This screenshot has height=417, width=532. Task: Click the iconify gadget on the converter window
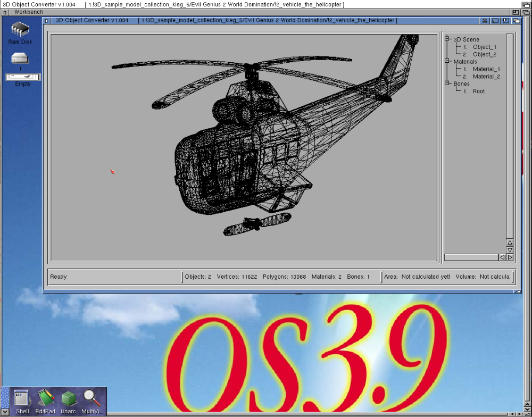point(496,20)
